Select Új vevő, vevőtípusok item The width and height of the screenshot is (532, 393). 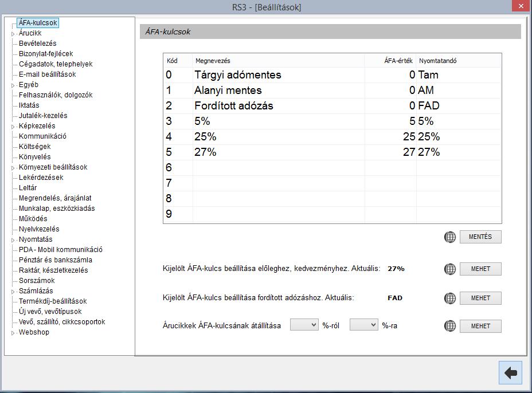point(50,311)
